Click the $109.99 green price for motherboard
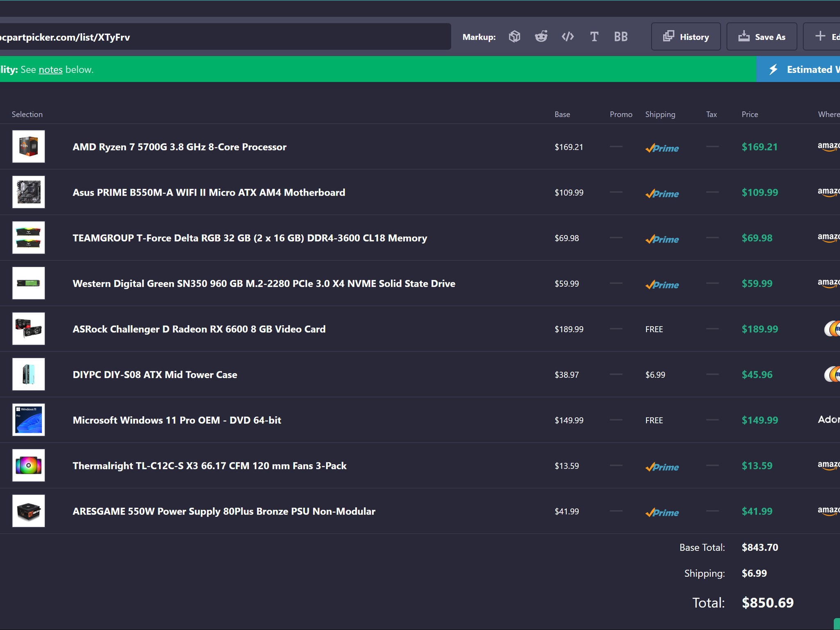 [x=760, y=192]
